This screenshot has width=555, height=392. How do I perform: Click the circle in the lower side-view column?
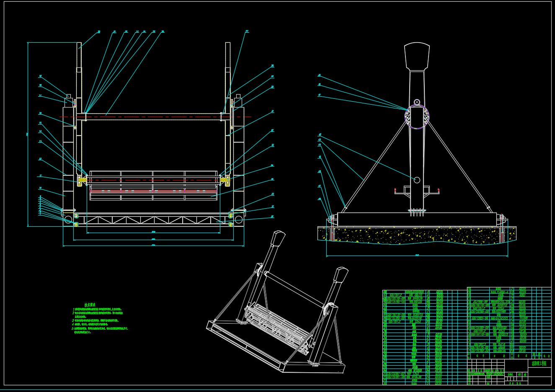click(x=417, y=180)
